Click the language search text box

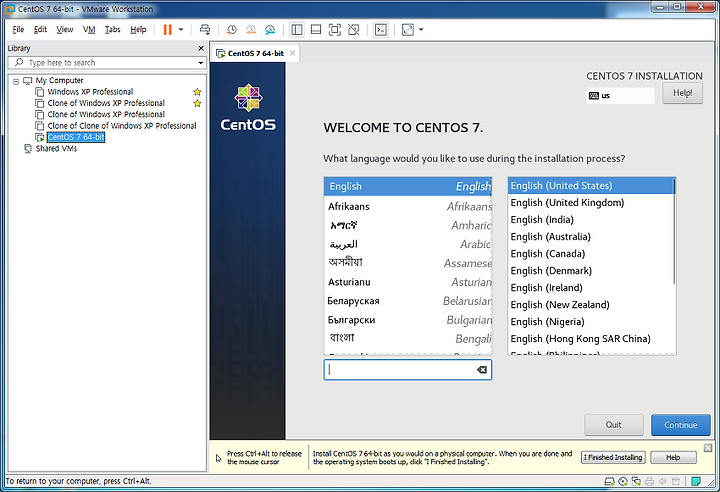pos(408,370)
